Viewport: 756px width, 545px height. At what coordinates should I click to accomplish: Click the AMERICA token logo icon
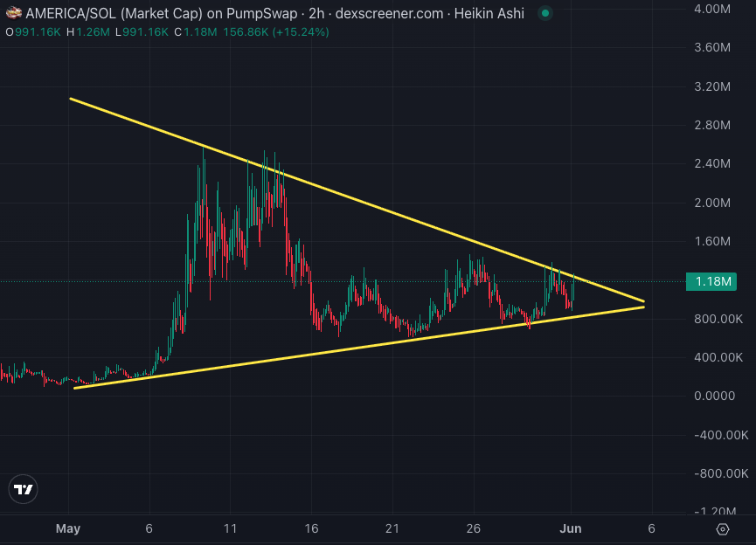click(13, 13)
